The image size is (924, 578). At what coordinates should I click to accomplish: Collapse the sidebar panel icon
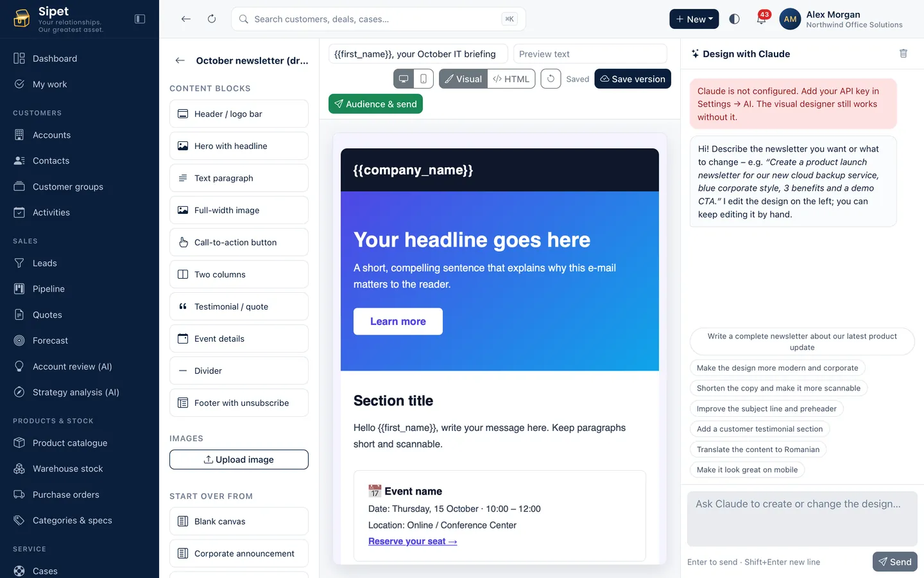pyautogui.click(x=140, y=19)
